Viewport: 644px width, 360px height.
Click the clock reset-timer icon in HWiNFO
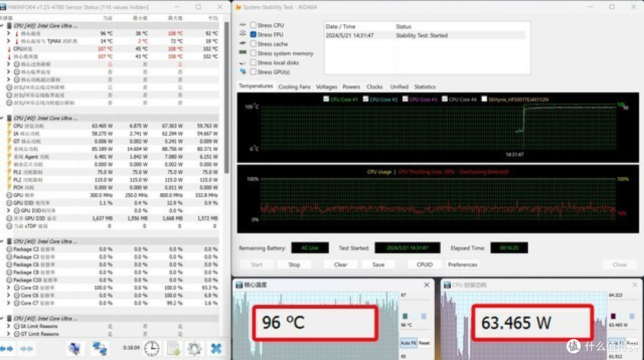[x=151, y=348]
